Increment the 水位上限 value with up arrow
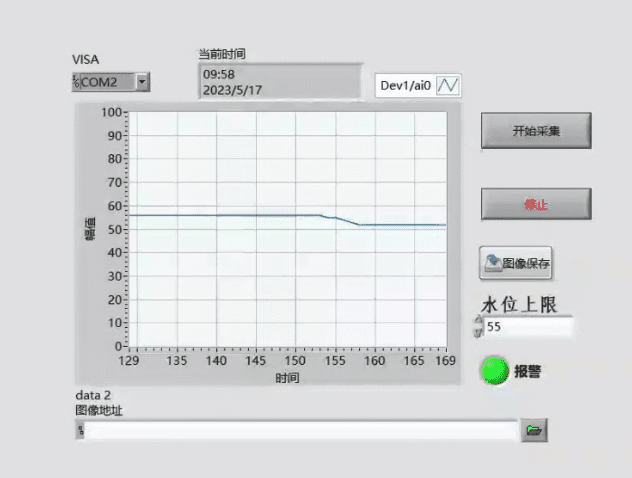 pyautogui.click(x=477, y=321)
